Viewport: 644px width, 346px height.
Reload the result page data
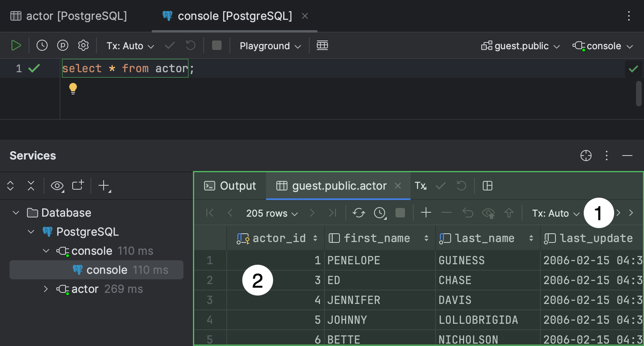(359, 213)
